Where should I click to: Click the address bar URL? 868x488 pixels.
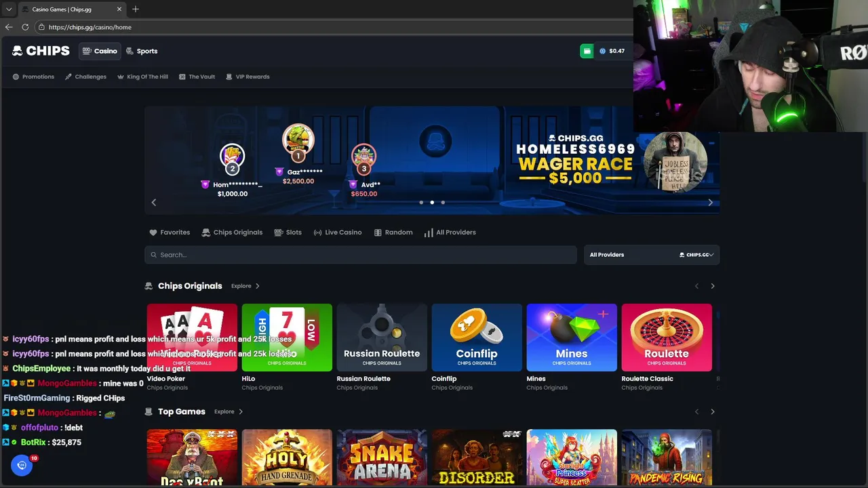pos(90,27)
